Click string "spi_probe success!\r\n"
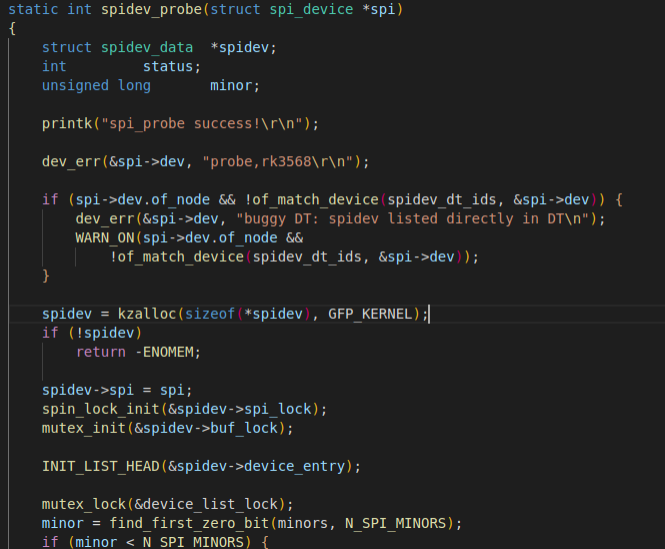Viewport: 665px width, 549px height. (201, 123)
